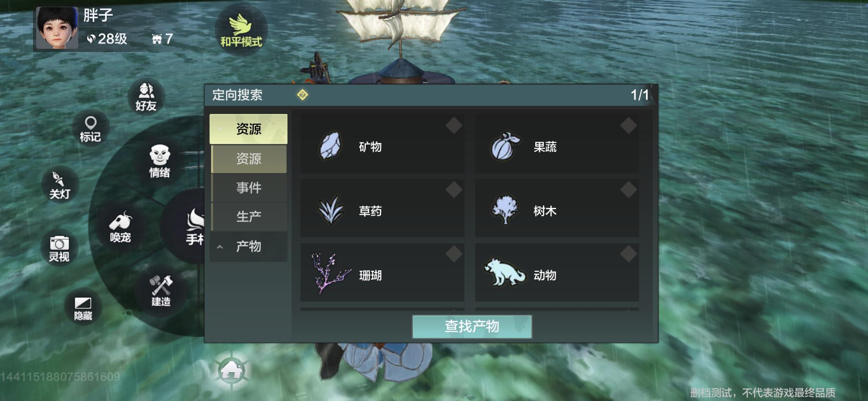Select the 生产 sub-tab
Image resolution: width=868 pixels, height=401 pixels.
click(249, 217)
